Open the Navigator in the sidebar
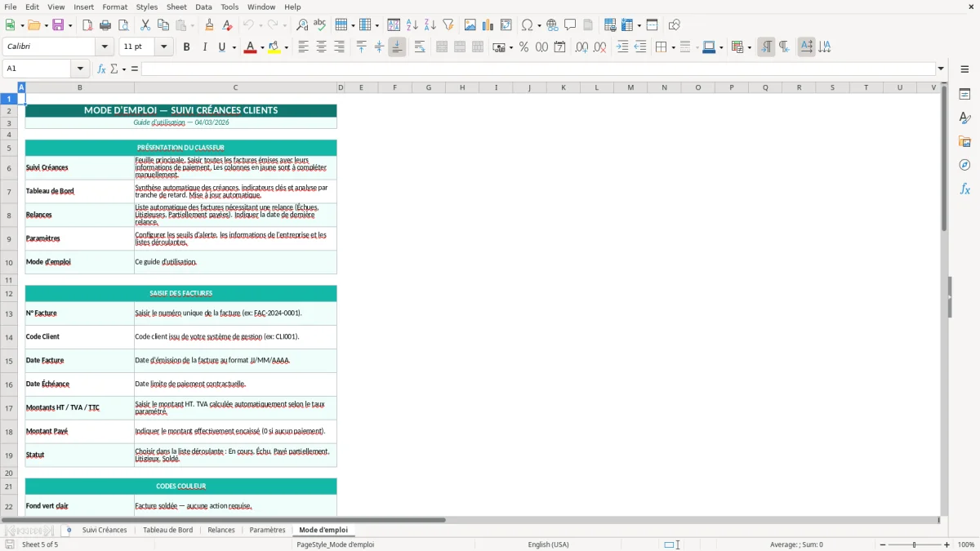This screenshot has height=551, width=980. pos(964,165)
